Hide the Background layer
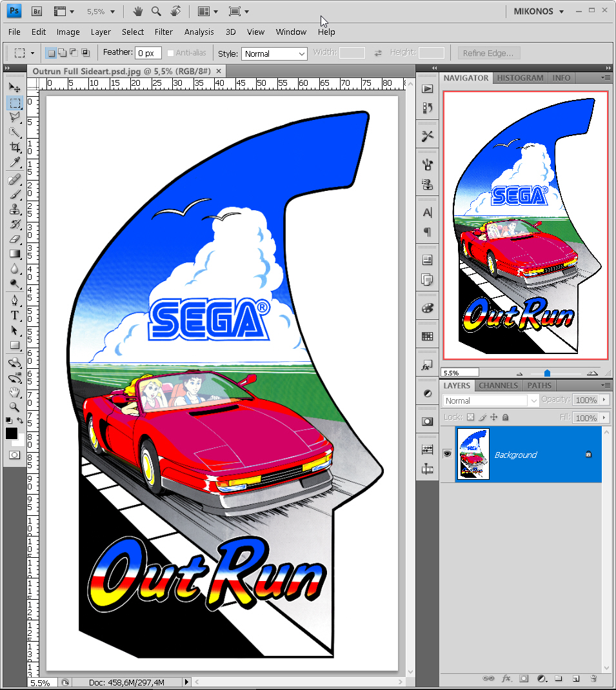This screenshot has height=690, width=616. (447, 454)
